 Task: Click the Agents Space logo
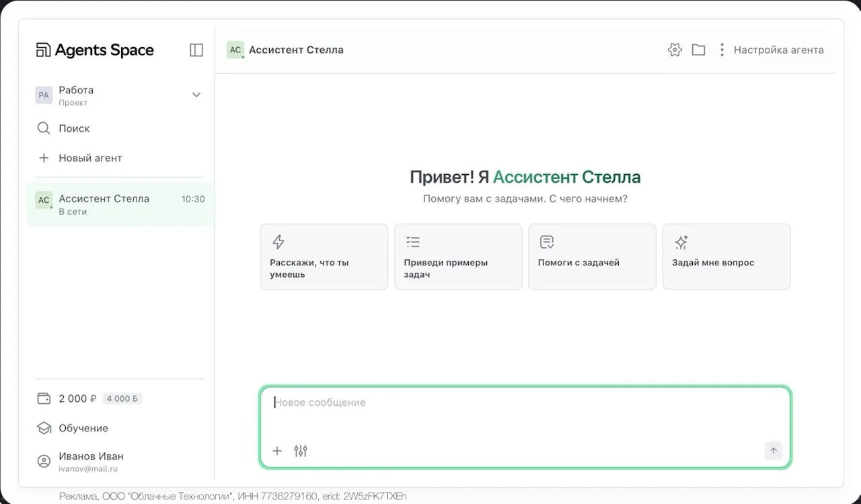95,50
